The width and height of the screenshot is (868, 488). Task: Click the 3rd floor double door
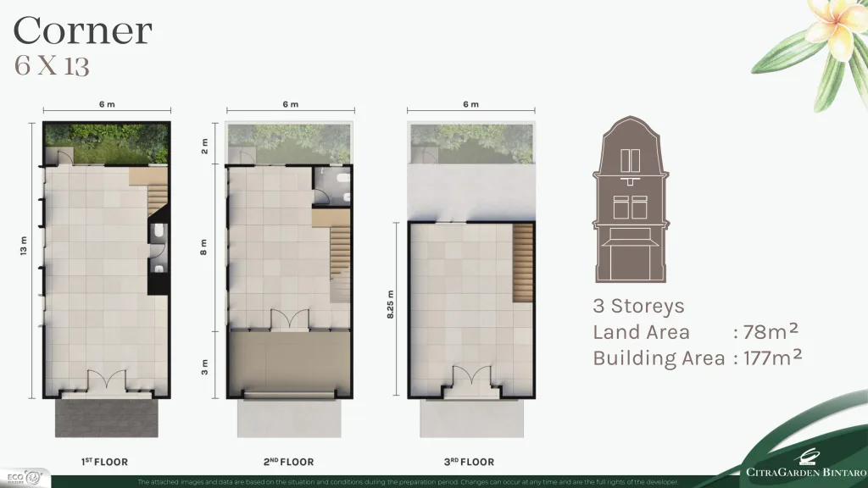pos(470,377)
